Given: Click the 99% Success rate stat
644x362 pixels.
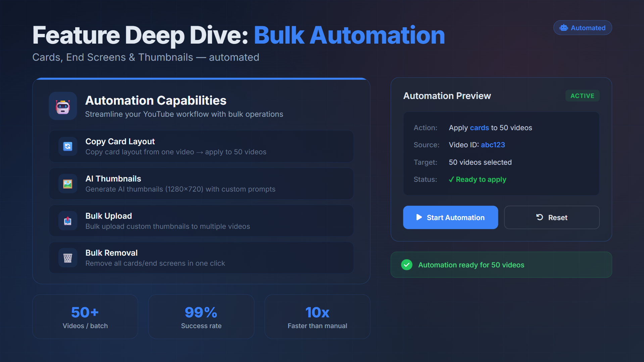Looking at the screenshot, I should 201,317.
